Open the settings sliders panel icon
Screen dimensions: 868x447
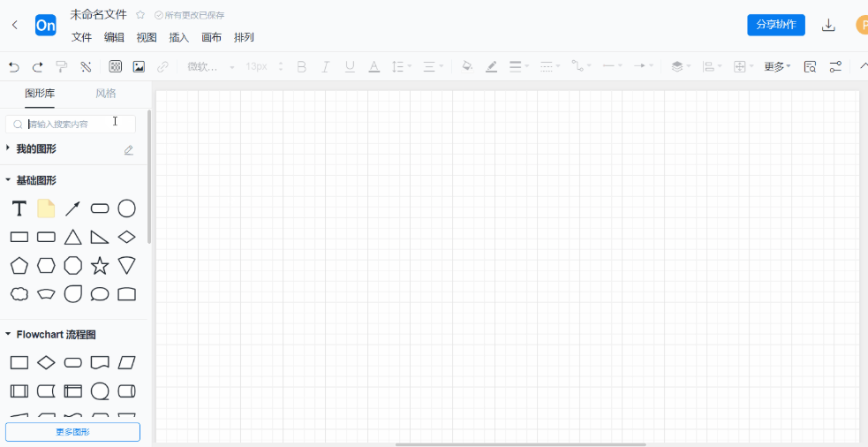835,67
